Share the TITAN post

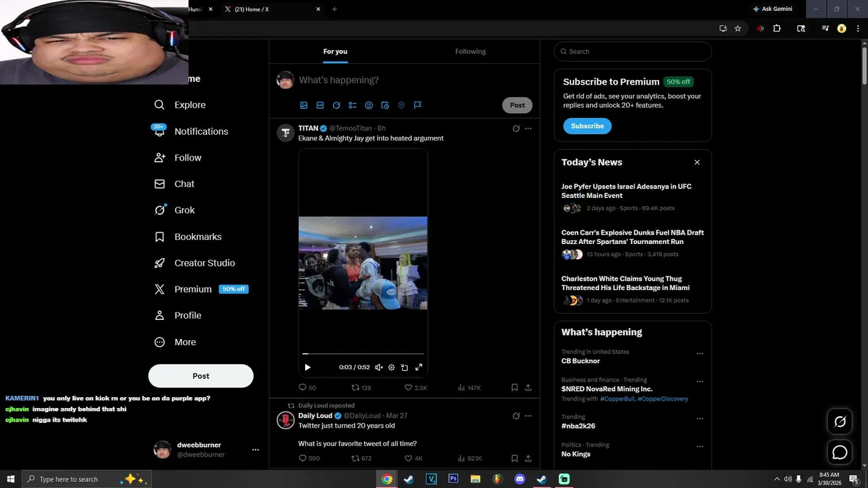tap(528, 388)
